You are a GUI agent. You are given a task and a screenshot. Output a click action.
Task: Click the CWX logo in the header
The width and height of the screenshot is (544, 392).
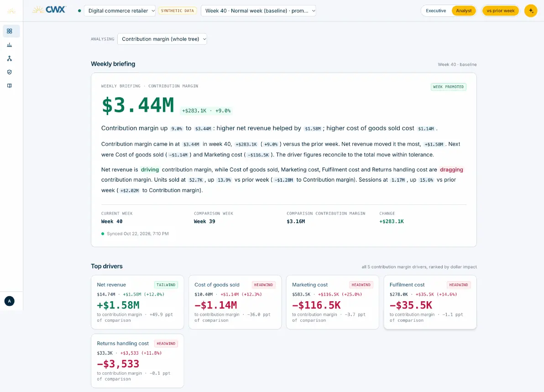(x=49, y=10)
